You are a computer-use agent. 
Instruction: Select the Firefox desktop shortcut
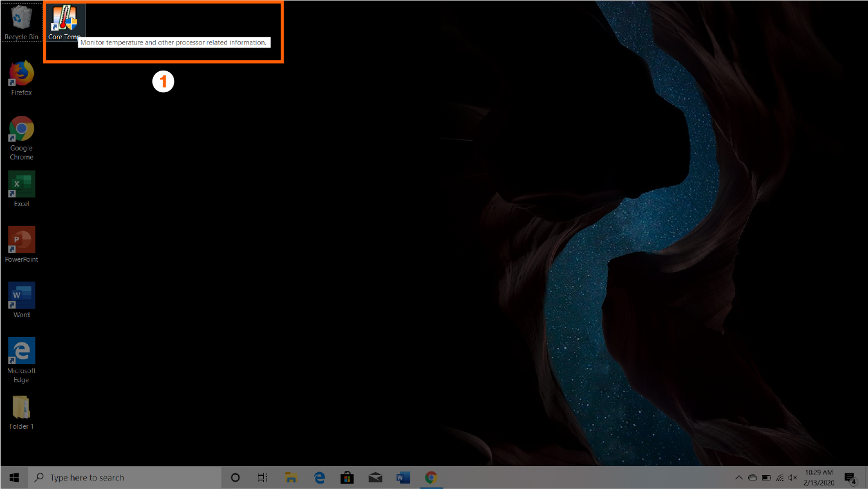(22, 75)
